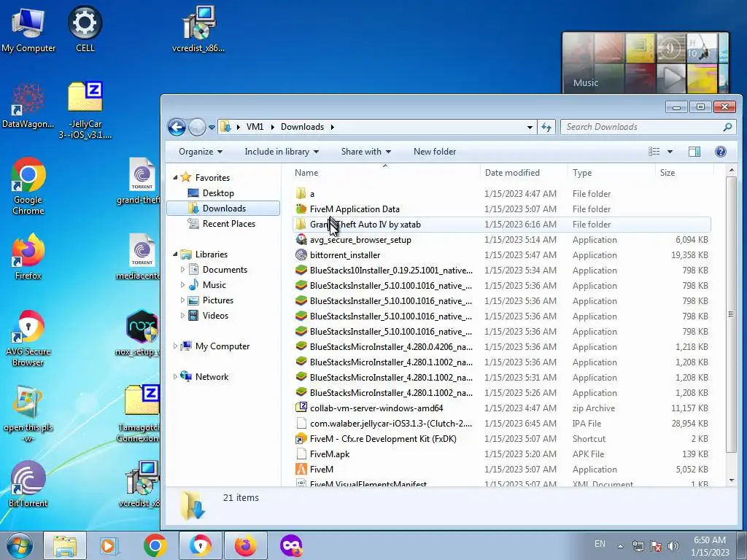Open Include in library dropdown
The image size is (747, 560).
[x=282, y=152]
